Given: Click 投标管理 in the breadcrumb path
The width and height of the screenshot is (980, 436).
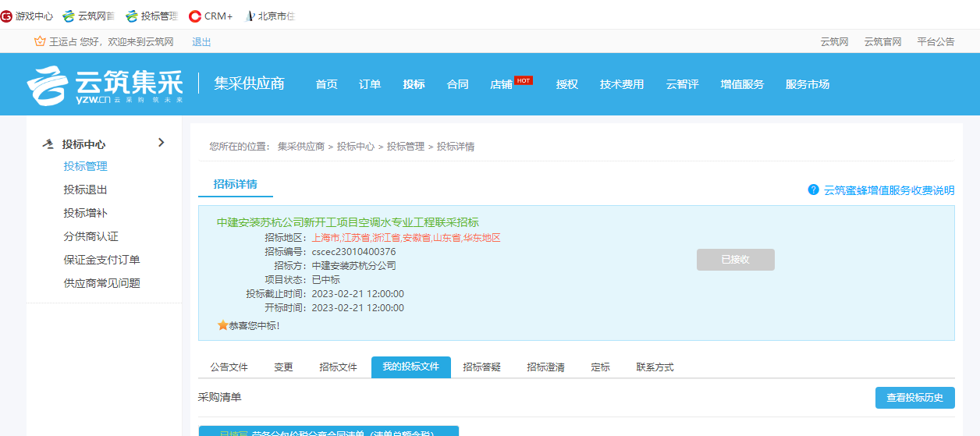Looking at the screenshot, I should click(406, 147).
